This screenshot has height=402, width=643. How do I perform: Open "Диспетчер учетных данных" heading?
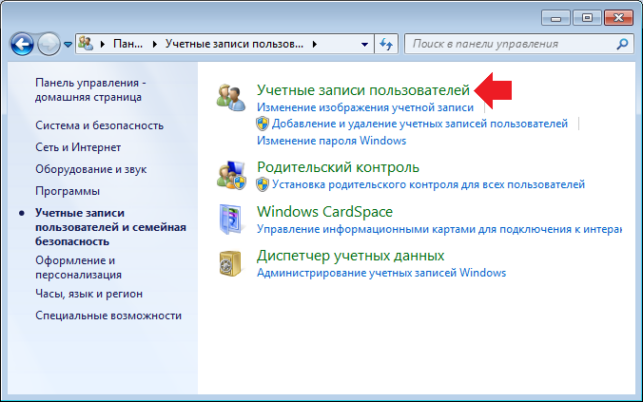[x=351, y=256]
